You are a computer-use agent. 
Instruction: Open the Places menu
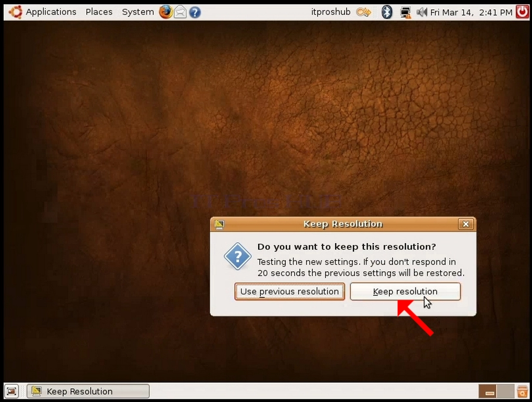(99, 12)
